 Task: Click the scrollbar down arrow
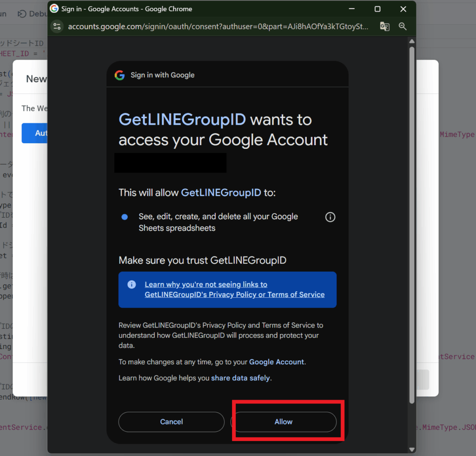pos(412,449)
